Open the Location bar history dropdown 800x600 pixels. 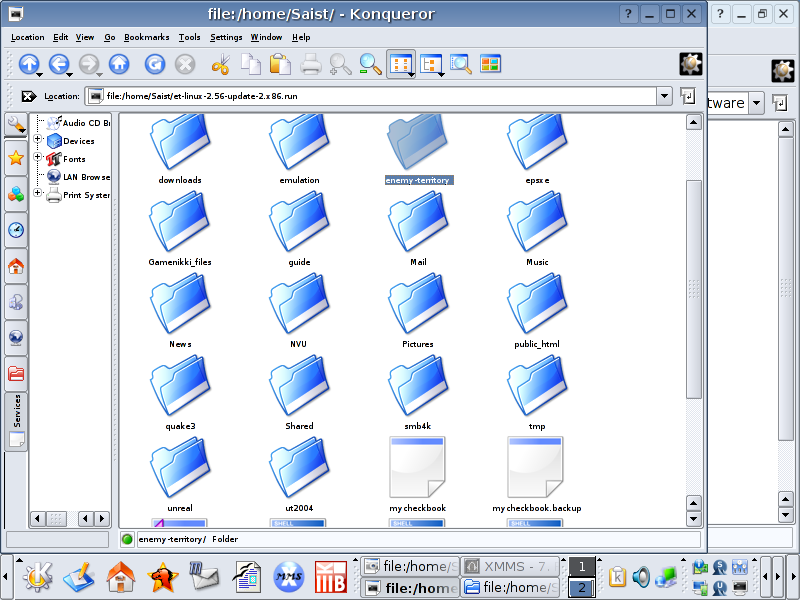(664, 96)
